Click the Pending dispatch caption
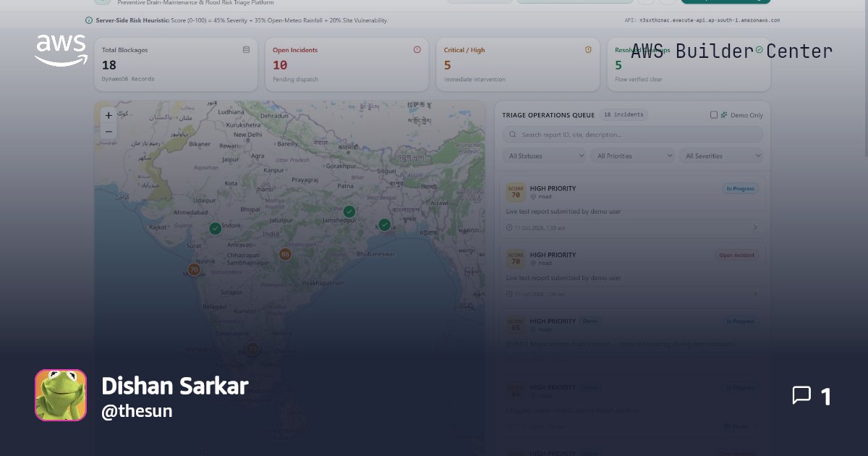The width and height of the screenshot is (868, 456). tap(295, 80)
